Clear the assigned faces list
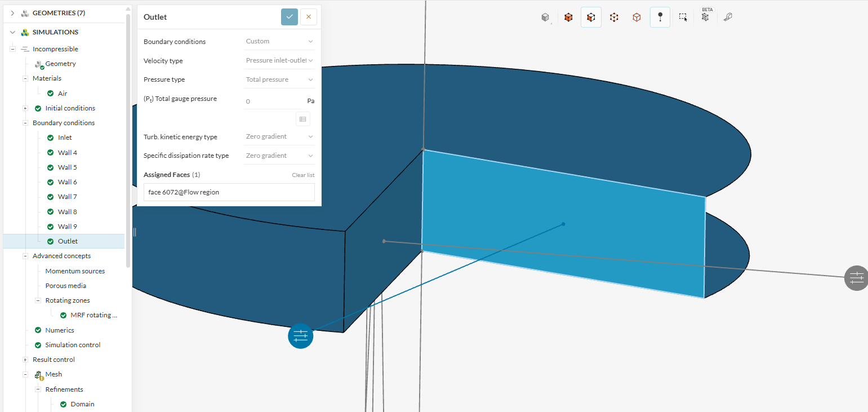 (x=303, y=175)
